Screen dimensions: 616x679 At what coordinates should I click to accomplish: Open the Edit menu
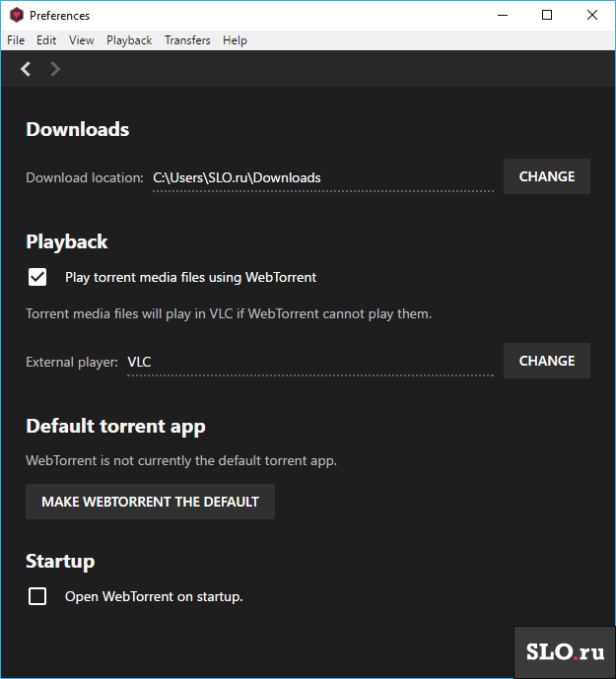pyautogui.click(x=46, y=40)
